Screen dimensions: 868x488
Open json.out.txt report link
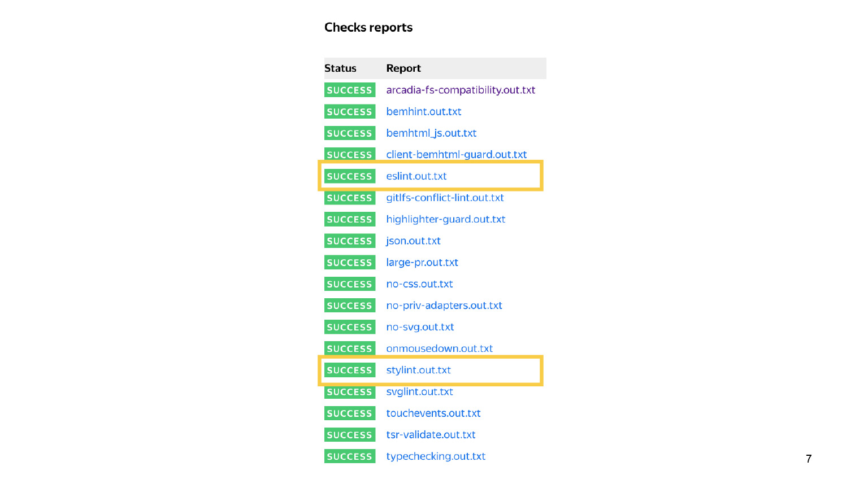coord(413,241)
